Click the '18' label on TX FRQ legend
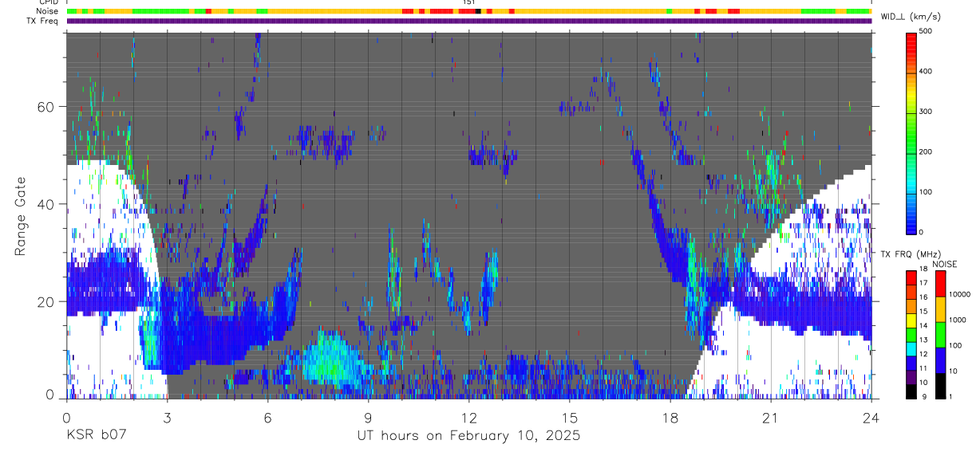 coord(923,270)
